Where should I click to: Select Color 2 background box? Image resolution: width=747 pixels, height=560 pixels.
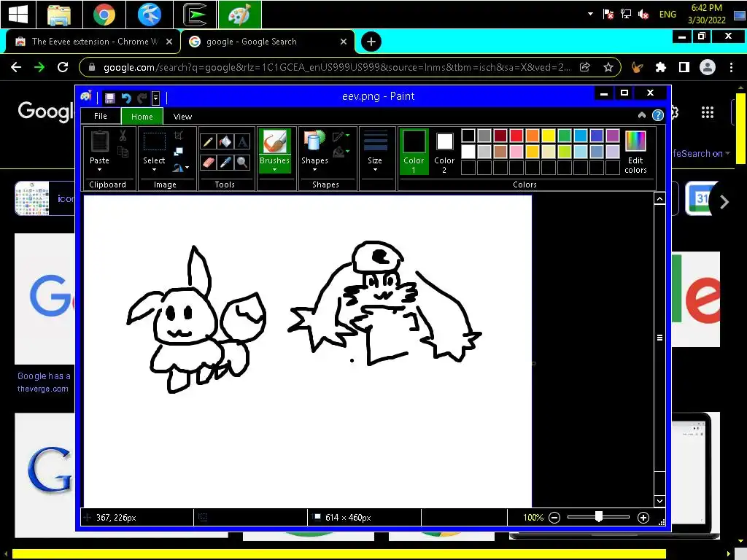pyautogui.click(x=444, y=152)
